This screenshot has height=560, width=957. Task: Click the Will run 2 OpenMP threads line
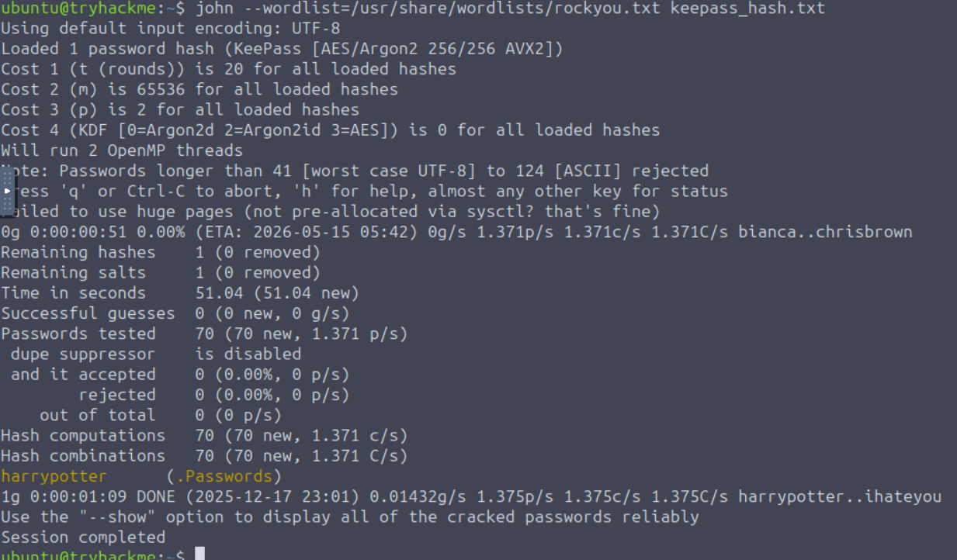tap(122, 150)
